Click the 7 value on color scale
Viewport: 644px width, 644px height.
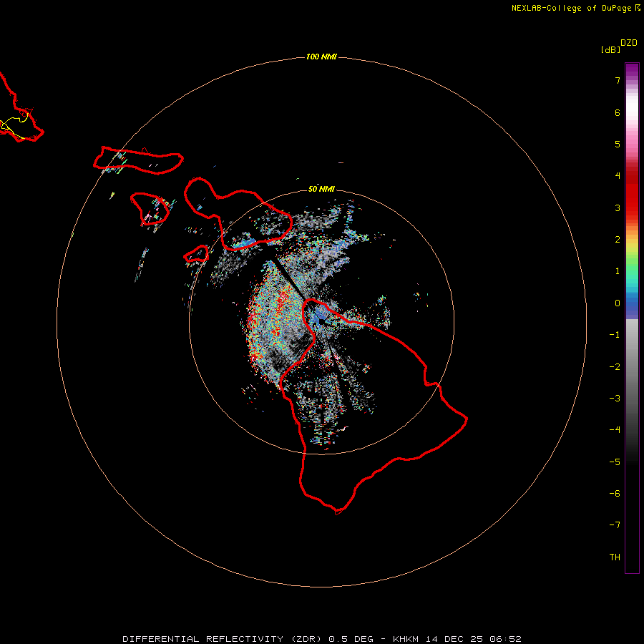coord(618,80)
